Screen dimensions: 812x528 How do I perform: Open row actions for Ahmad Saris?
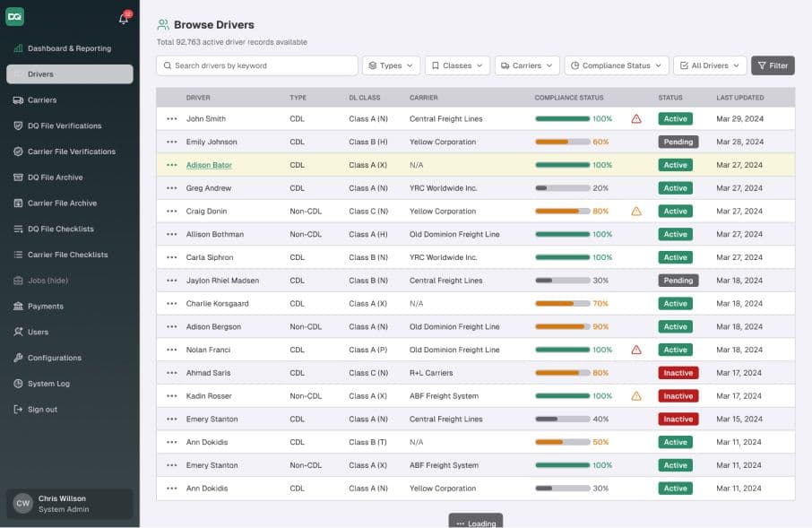[172, 373]
